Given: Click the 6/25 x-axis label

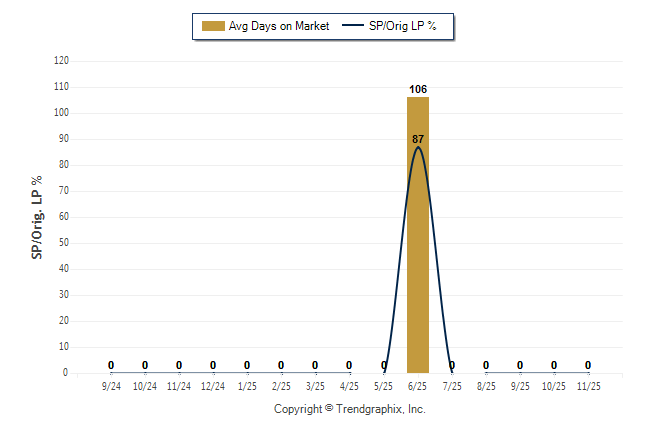Looking at the screenshot, I should 418,385.
